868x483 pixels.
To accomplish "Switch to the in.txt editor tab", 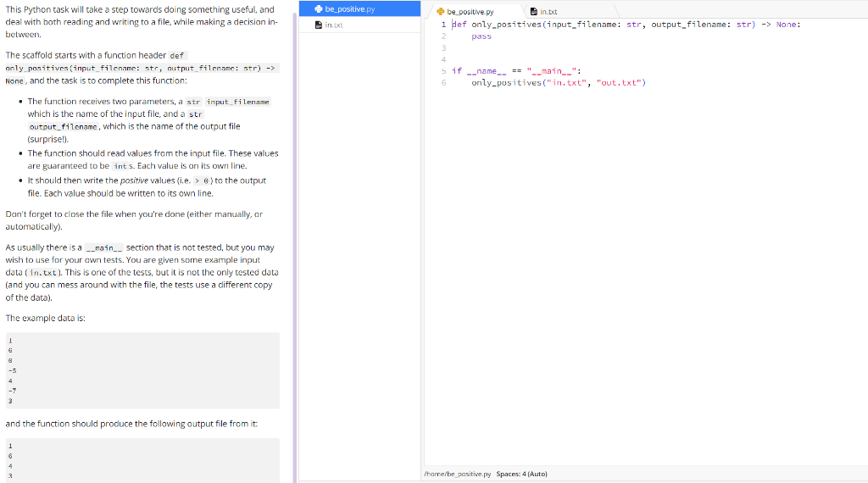I will (x=548, y=11).
